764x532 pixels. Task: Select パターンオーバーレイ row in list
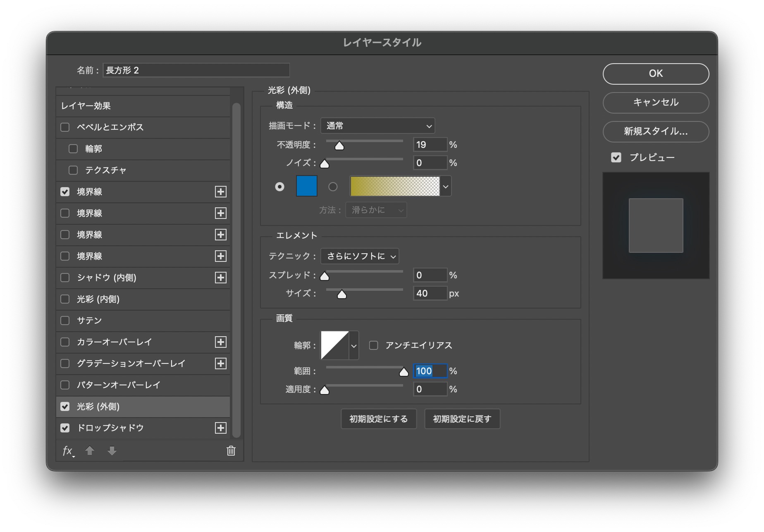pos(143,385)
